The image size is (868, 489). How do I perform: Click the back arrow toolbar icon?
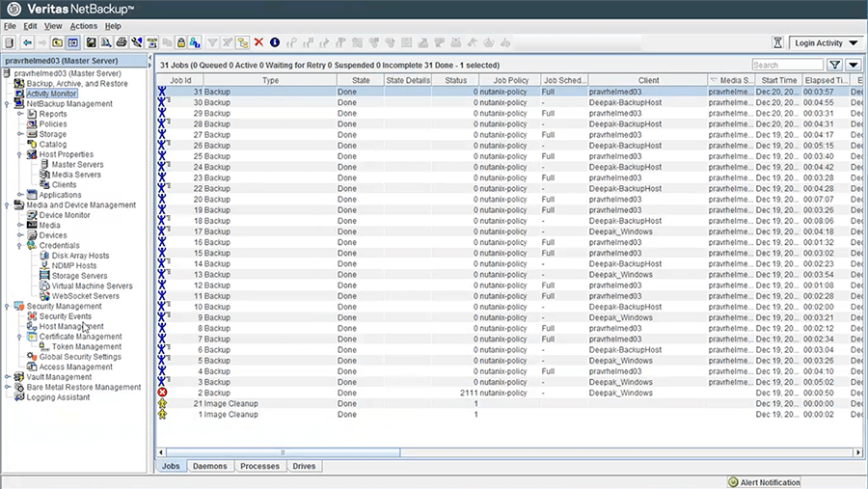(27, 42)
